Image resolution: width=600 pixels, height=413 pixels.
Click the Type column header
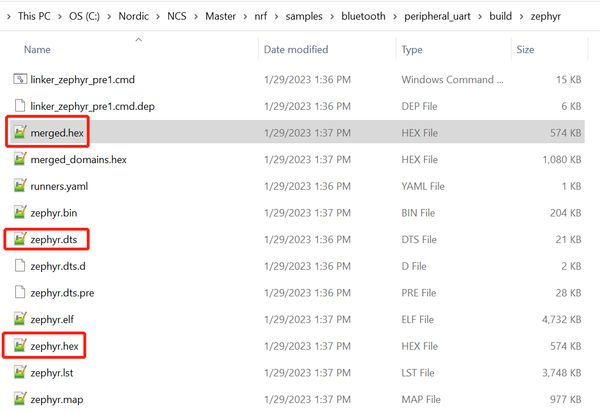pyautogui.click(x=412, y=49)
